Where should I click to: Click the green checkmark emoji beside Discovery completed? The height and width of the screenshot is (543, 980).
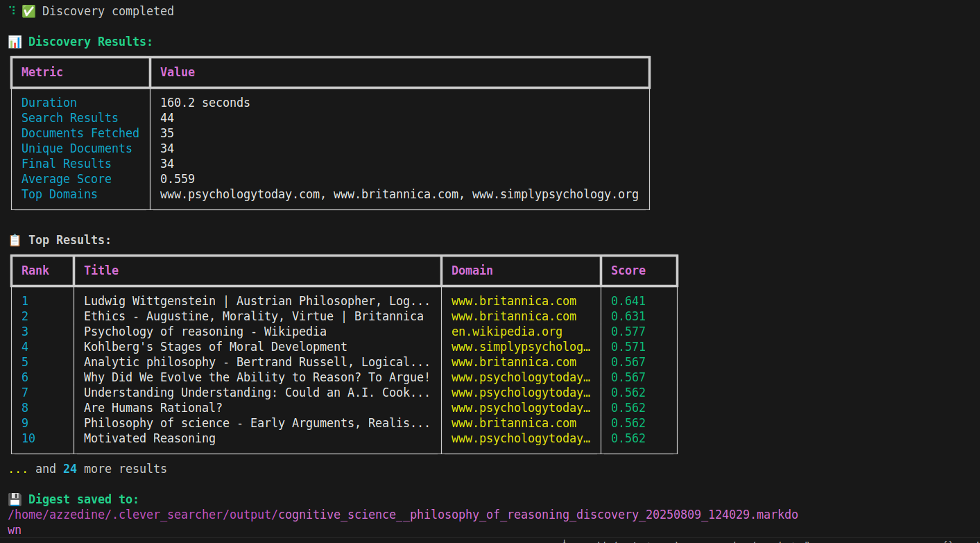tap(28, 11)
